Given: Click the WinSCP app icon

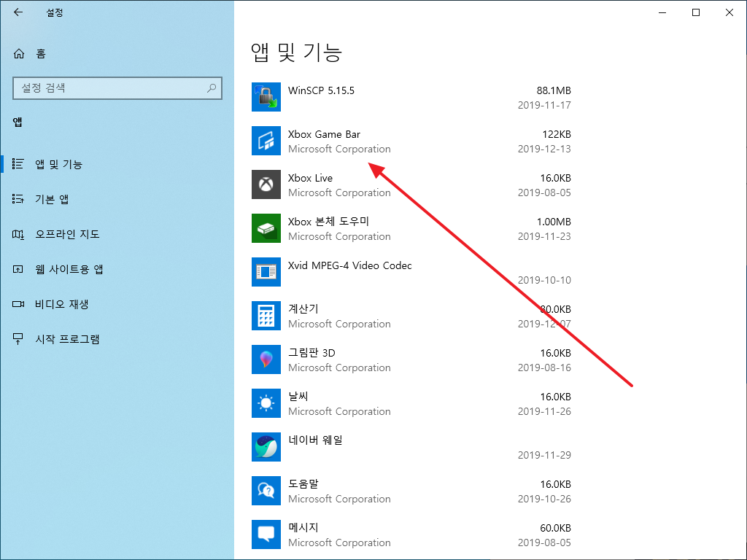Looking at the screenshot, I should [266, 97].
